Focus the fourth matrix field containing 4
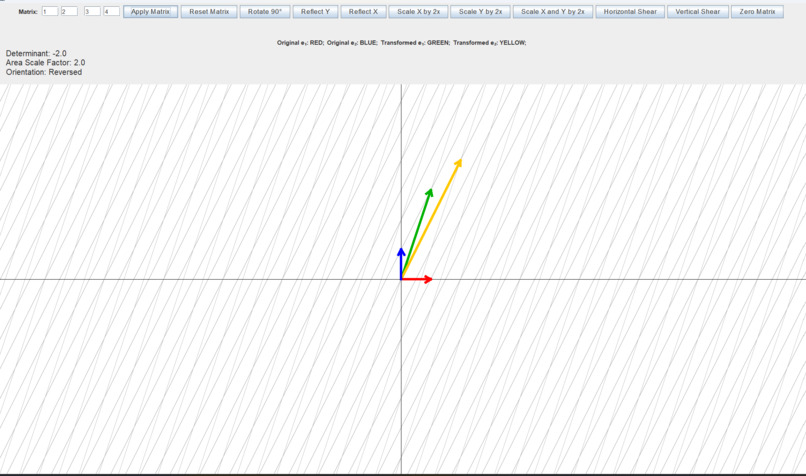 [112, 11]
